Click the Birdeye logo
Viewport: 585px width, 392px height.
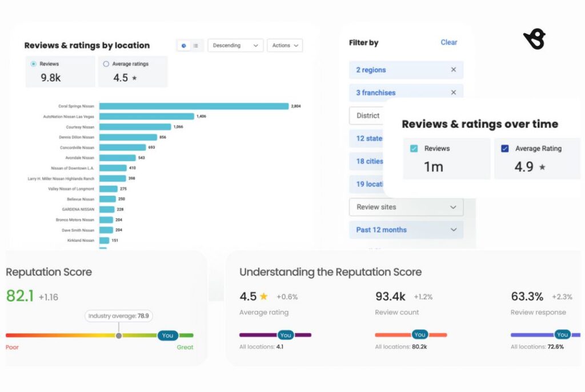[535, 39]
